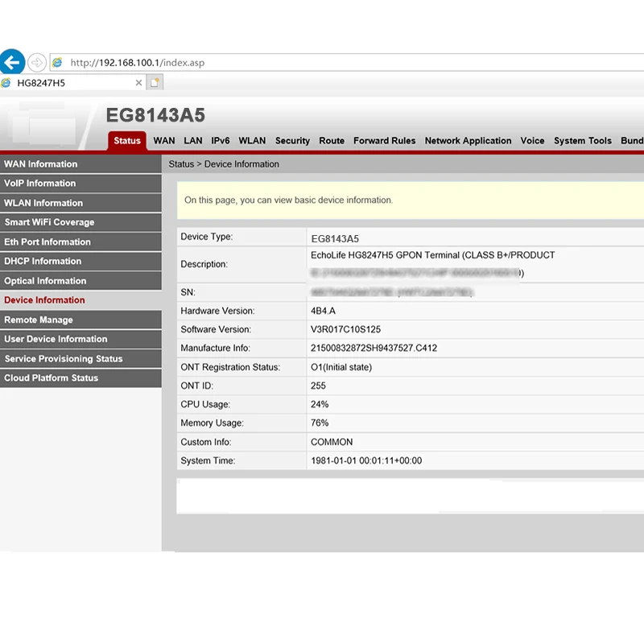The width and height of the screenshot is (644, 644).
Task: Click the browser back arrow button
Action: click(12, 62)
